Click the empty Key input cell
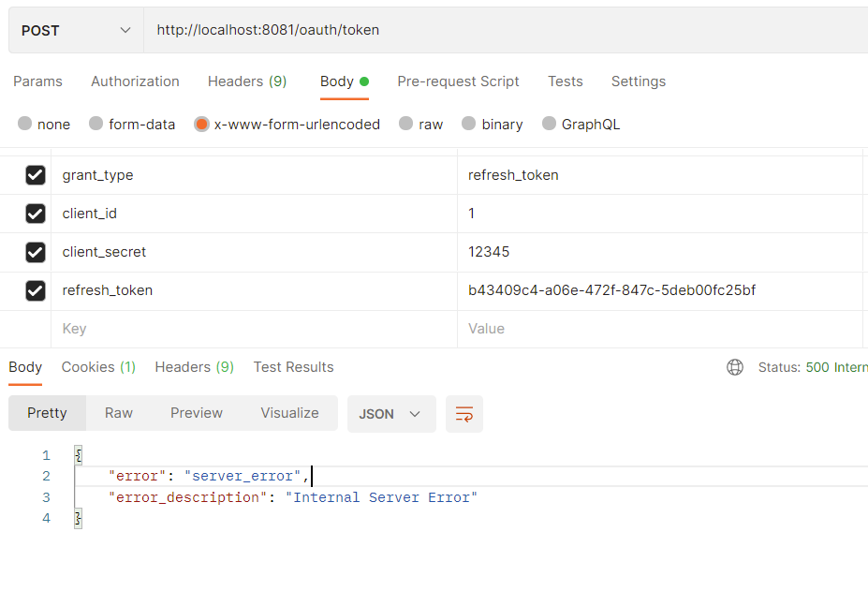Viewport: 868px width, 591px height. [x=253, y=329]
